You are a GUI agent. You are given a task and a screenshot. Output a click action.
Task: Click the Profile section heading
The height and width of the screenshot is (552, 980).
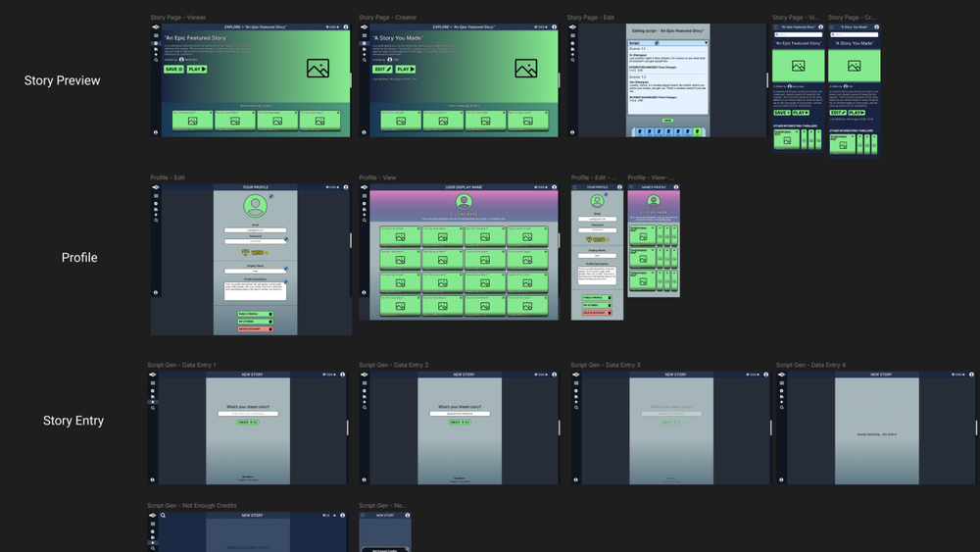tap(79, 258)
